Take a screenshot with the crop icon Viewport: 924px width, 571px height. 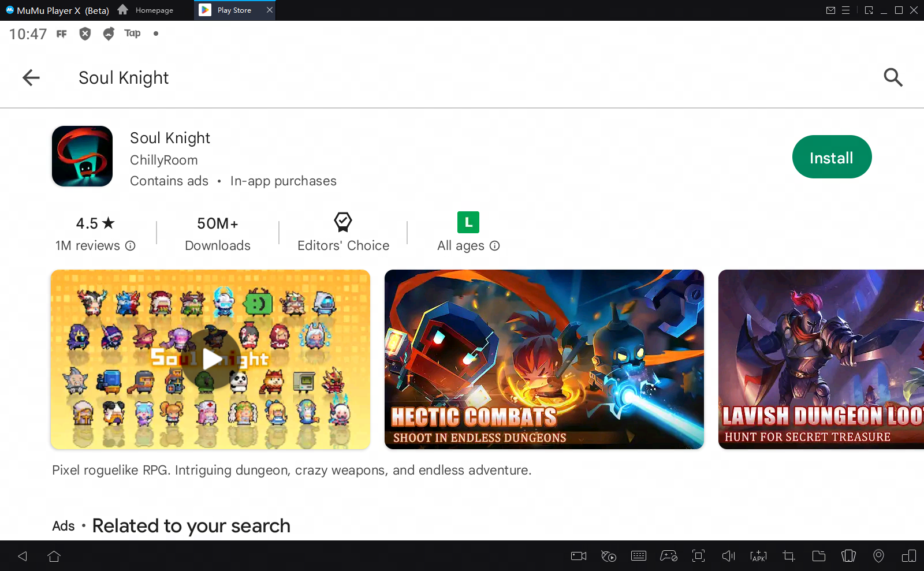pos(788,556)
